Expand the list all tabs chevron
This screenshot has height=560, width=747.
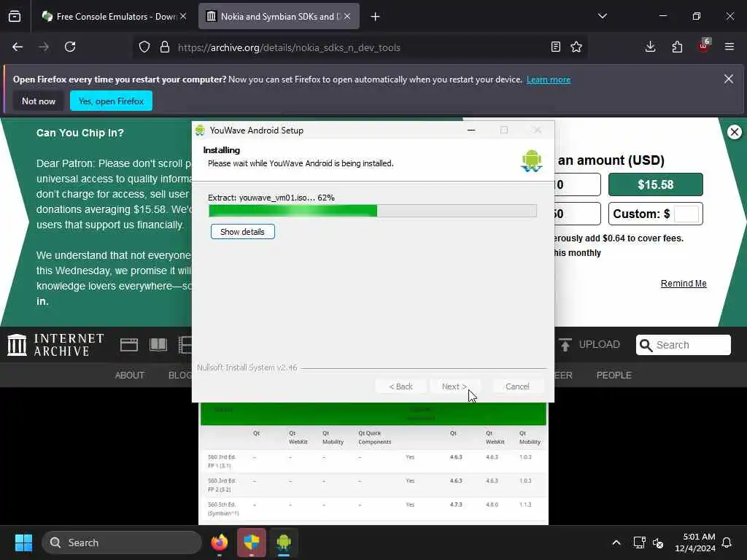[603, 16]
